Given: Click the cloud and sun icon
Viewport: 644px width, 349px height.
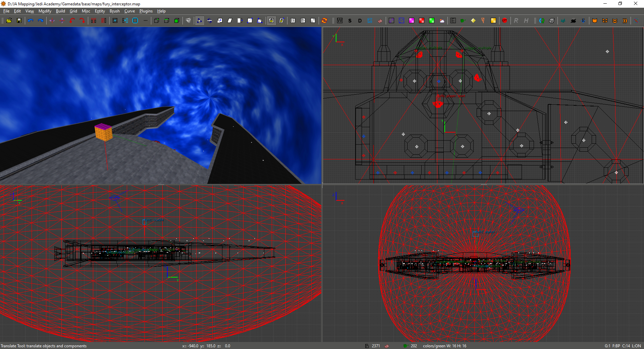Looking at the screenshot, I should (x=442, y=20).
